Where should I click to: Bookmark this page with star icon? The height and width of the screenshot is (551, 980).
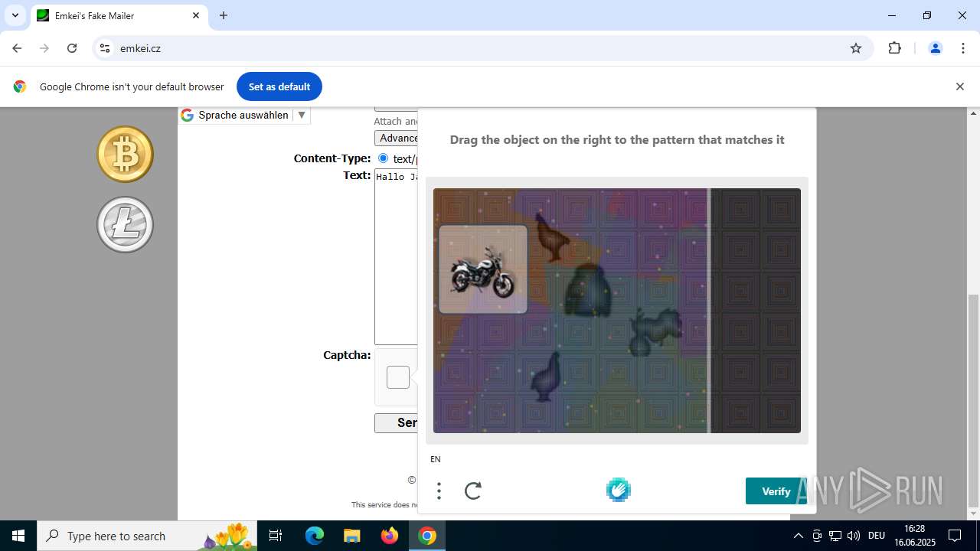(x=856, y=48)
